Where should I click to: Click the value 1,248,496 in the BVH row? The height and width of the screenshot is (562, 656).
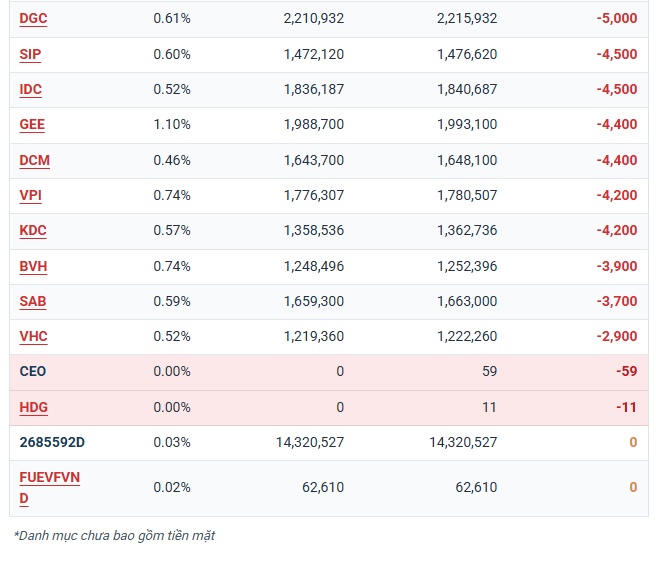click(x=314, y=267)
